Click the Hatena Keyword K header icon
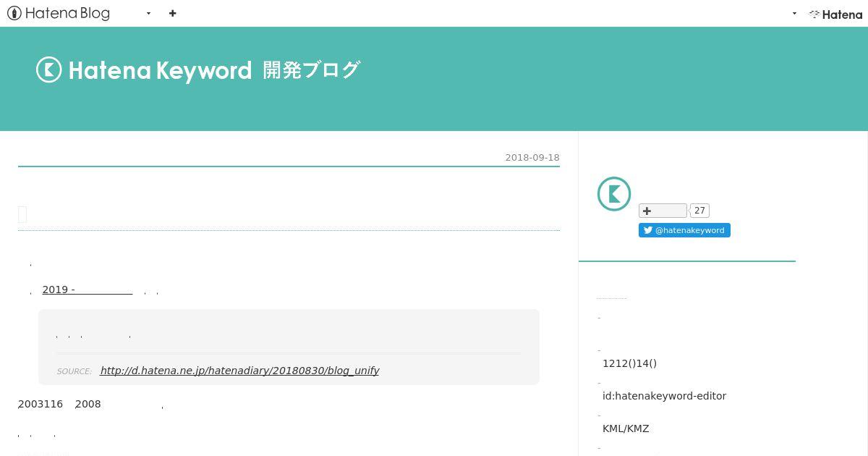The height and width of the screenshot is (456, 868). 49,69
